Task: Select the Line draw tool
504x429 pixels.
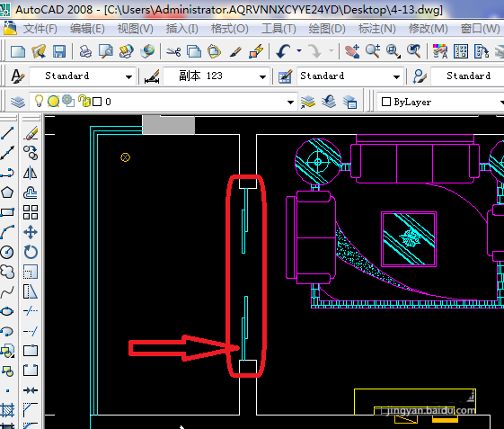Action: [x=7, y=133]
